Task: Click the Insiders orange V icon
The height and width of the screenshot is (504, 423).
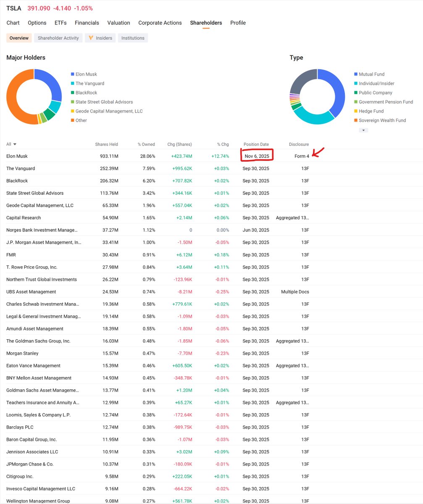Action: pos(91,38)
